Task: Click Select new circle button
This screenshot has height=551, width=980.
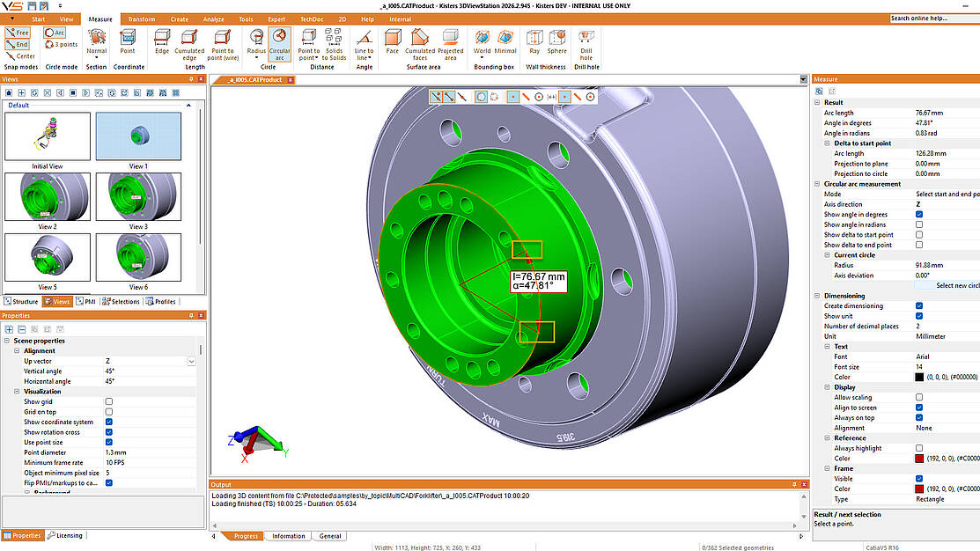Action: coord(947,285)
